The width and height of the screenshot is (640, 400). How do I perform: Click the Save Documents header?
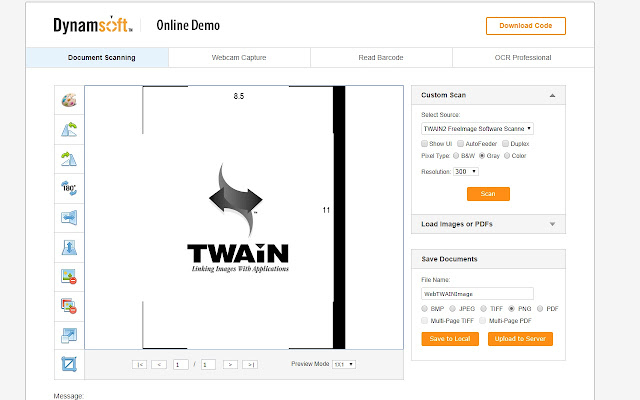coord(488,259)
